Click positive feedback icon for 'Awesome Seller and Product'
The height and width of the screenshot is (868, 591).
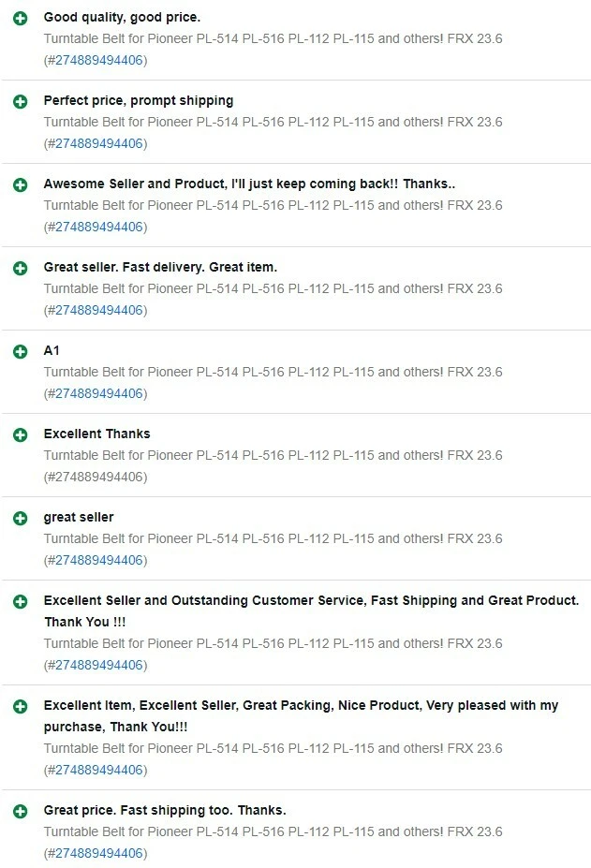click(x=21, y=185)
